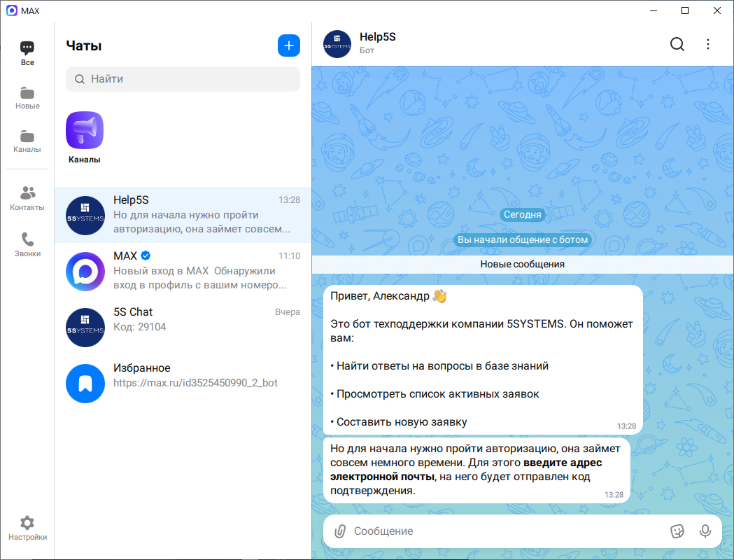Image resolution: width=734 pixels, height=560 pixels.
Task: Open the Каналы megaphone tile
Action: pyautogui.click(x=85, y=137)
